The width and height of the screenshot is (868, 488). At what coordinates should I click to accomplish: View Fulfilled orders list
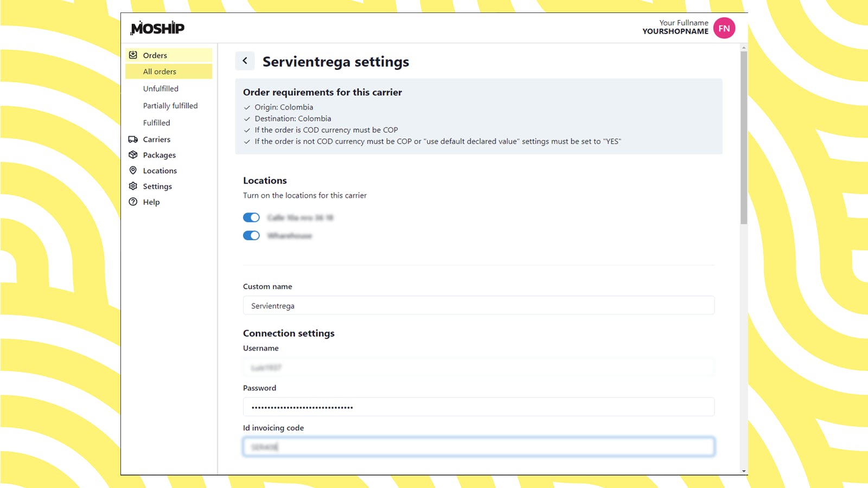pos(156,123)
